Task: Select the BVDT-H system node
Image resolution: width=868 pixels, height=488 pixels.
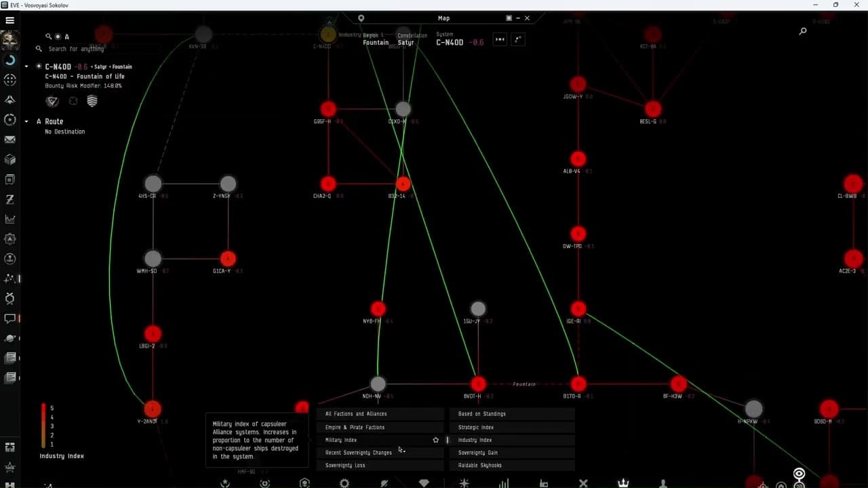Action: click(478, 384)
